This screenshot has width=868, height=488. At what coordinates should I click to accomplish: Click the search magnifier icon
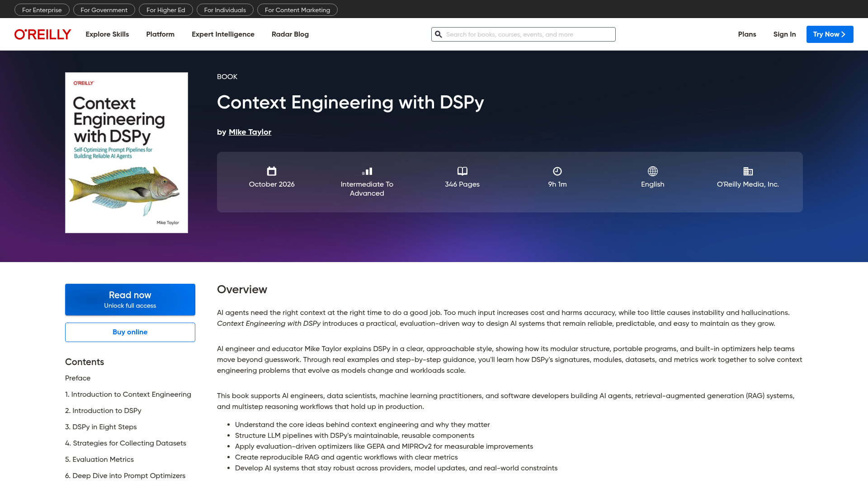coord(439,34)
